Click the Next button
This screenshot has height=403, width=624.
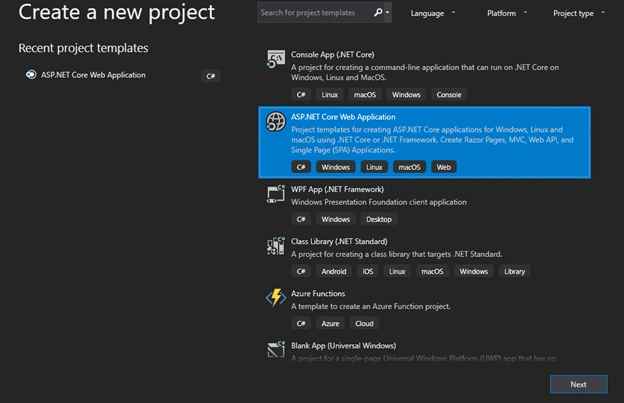pyautogui.click(x=579, y=384)
